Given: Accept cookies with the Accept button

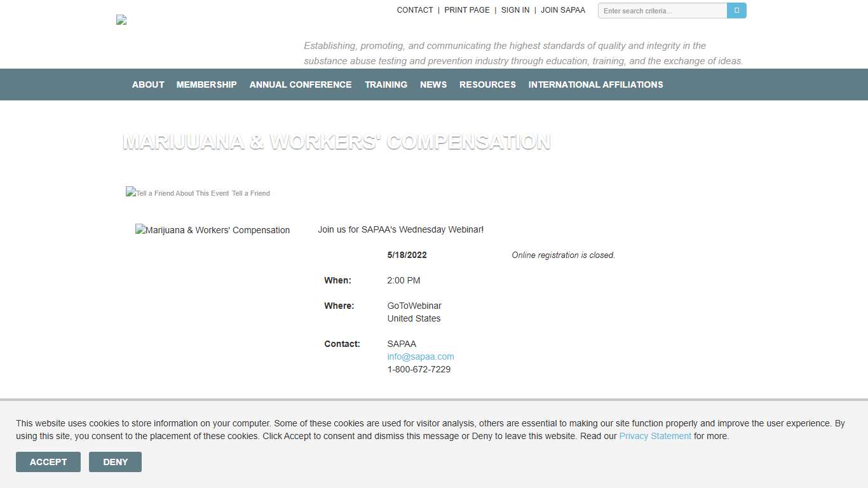Looking at the screenshot, I should coord(48,462).
